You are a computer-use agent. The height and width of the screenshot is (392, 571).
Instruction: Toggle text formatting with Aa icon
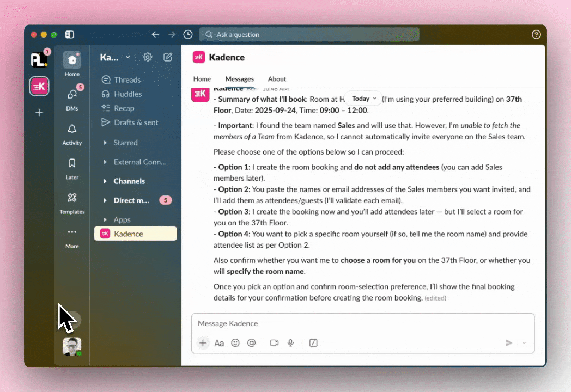coord(219,343)
